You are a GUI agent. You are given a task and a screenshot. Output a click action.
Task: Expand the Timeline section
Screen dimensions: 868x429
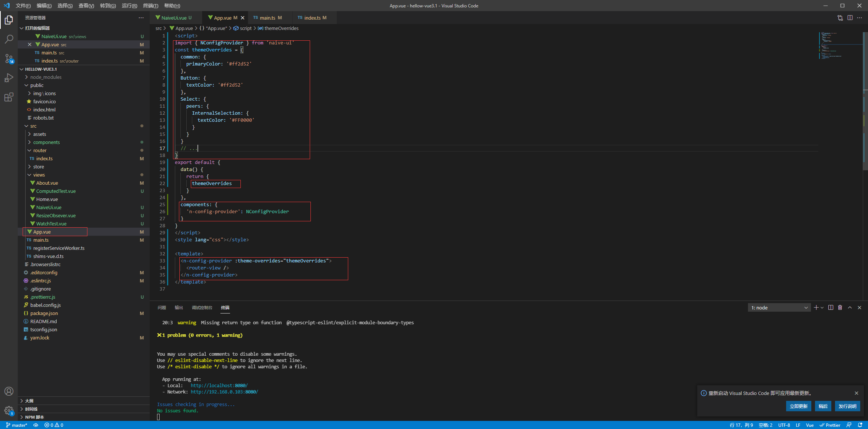84,409
